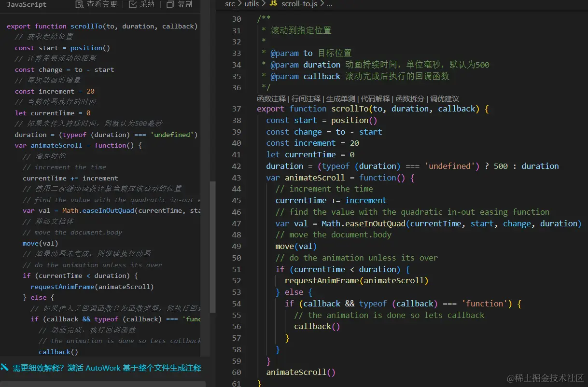588x387 pixels.
Task: Click '// 计算需要滚动的距离' comment in left panel
Action: (56, 59)
